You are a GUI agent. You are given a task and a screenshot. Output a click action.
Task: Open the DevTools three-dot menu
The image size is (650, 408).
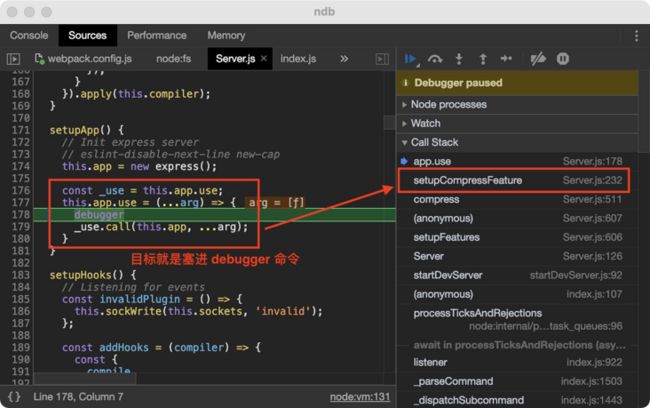coord(636,36)
